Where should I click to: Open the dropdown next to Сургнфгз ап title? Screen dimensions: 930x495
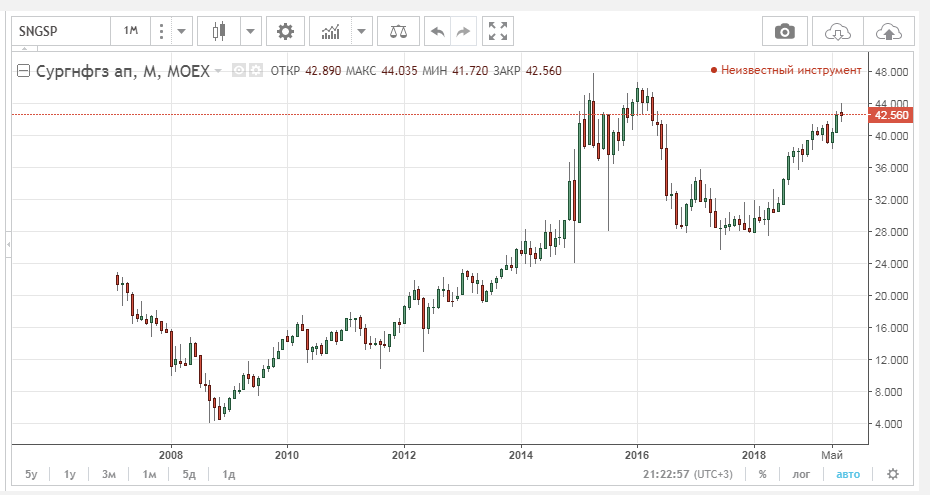click(x=218, y=71)
